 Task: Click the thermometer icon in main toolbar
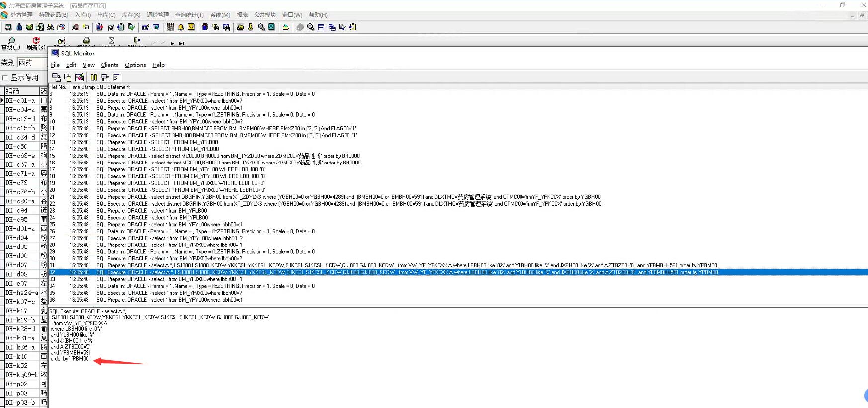click(251, 27)
